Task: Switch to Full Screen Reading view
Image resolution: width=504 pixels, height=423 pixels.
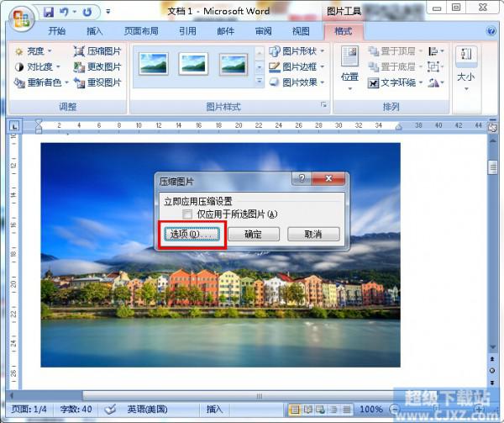Action: tap(307, 410)
